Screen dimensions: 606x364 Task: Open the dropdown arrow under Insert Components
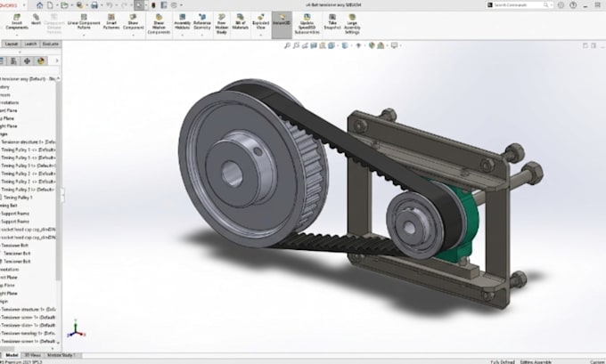coord(17,35)
